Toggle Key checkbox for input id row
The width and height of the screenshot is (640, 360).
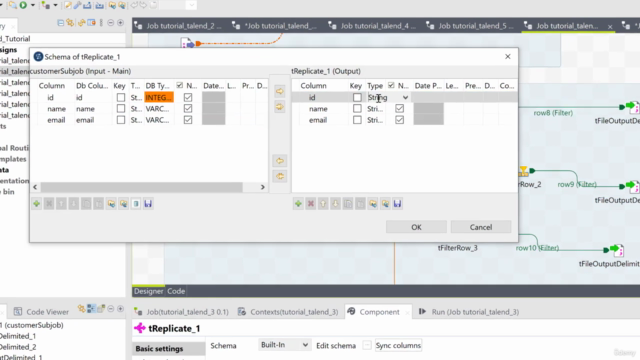pos(121,98)
